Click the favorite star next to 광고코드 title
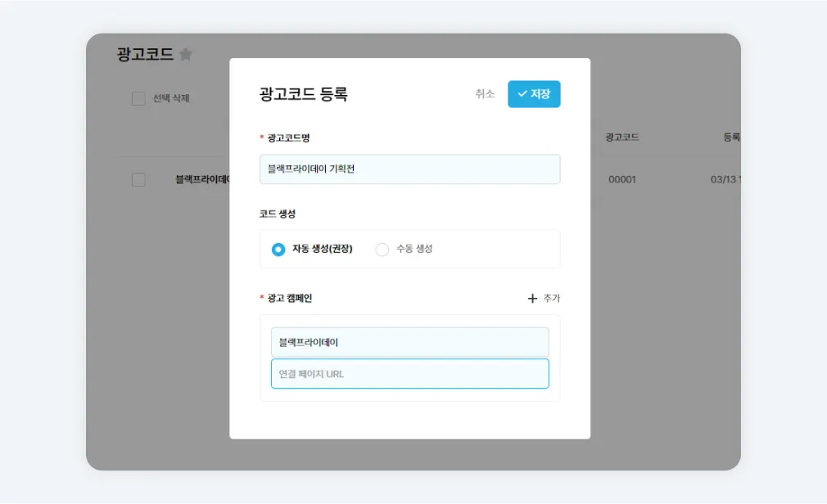 [186, 54]
